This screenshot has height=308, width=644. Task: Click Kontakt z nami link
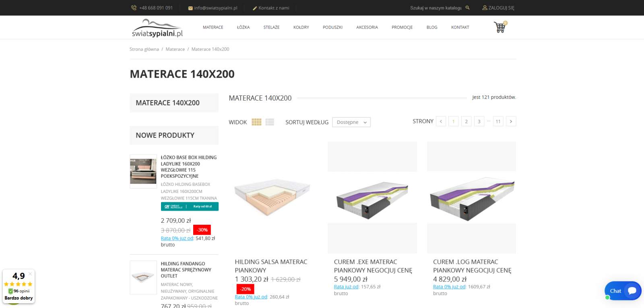(274, 8)
